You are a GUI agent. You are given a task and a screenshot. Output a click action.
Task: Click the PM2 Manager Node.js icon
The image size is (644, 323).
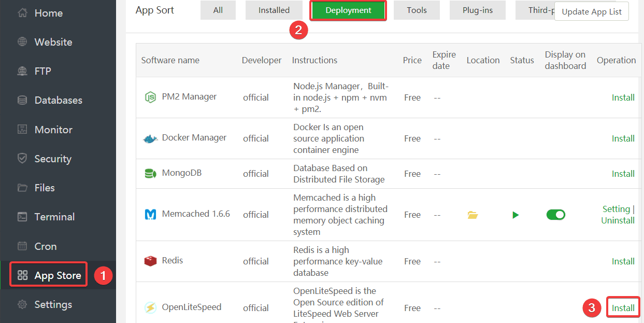[150, 97]
